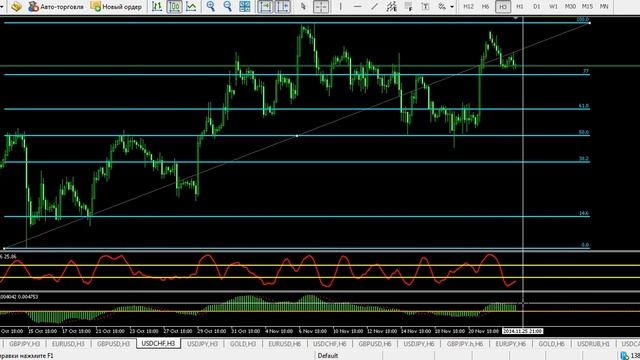Click the Fibonacci 14.6 level label
The height and width of the screenshot is (360, 640).
(584, 213)
